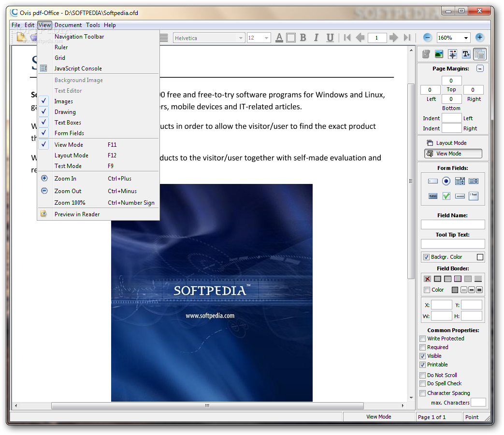Image resolution: width=504 pixels, height=435 pixels.
Task: Open the color registration panel icon
Action: 453,54
